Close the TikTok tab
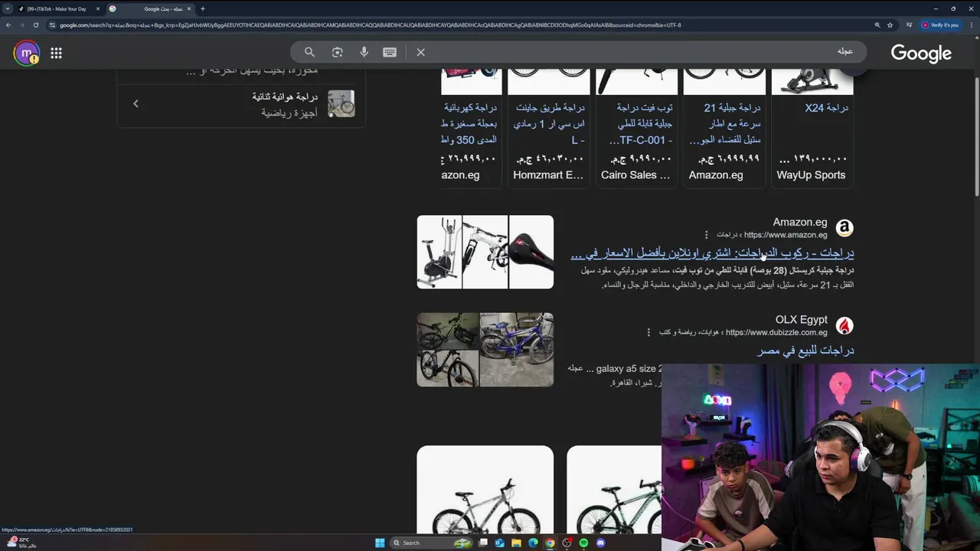Screen dimensions: 980x551 98,9
